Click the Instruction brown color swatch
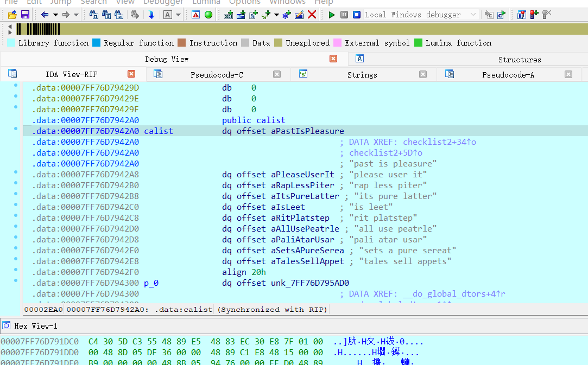 pos(182,43)
